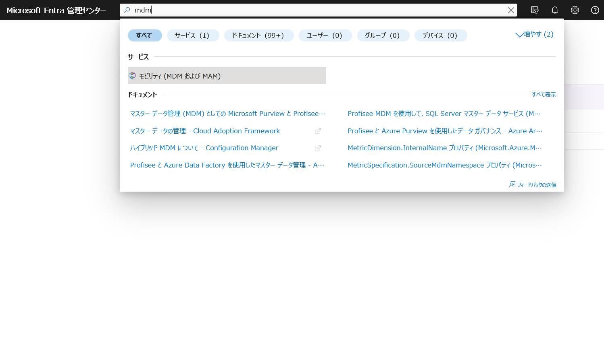This screenshot has width=604, height=364.
Task: Open マスター データ管理 (MDM) Microsoft Purview document
Action: pyautogui.click(x=227, y=114)
